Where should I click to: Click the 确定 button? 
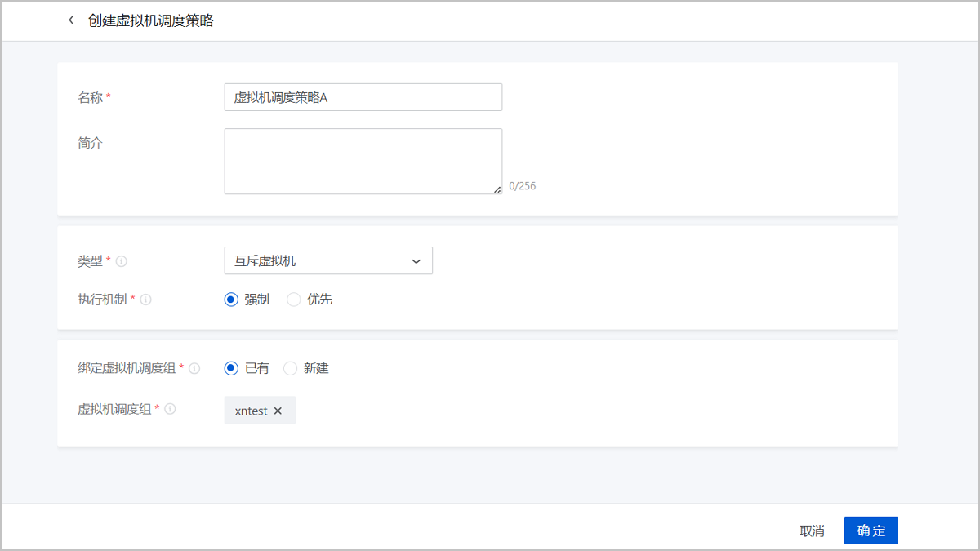[x=871, y=531]
